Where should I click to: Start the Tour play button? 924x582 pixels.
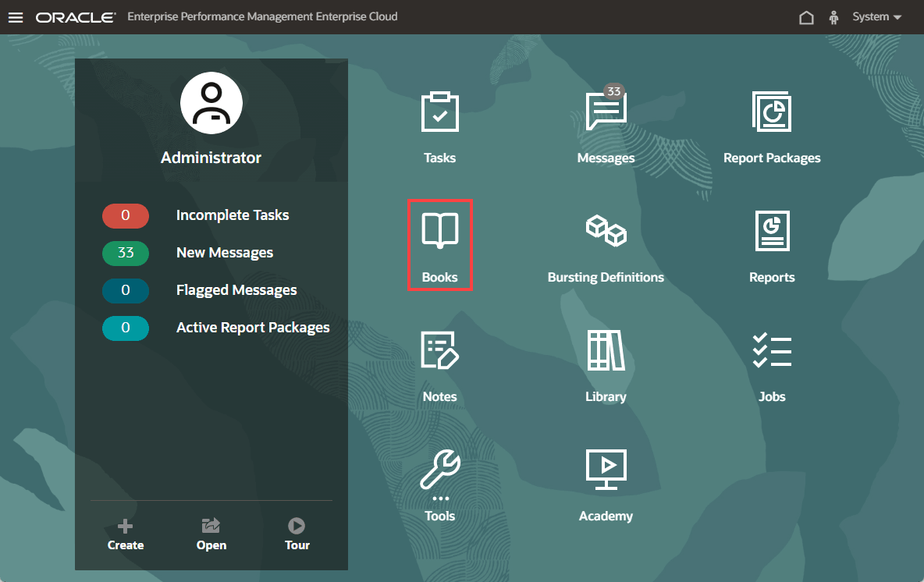[x=297, y=535]
